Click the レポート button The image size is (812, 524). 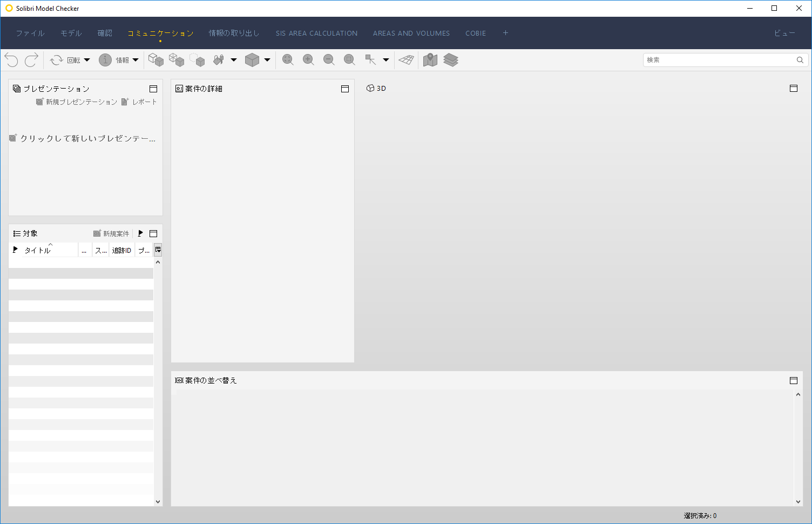pos(139,102)
